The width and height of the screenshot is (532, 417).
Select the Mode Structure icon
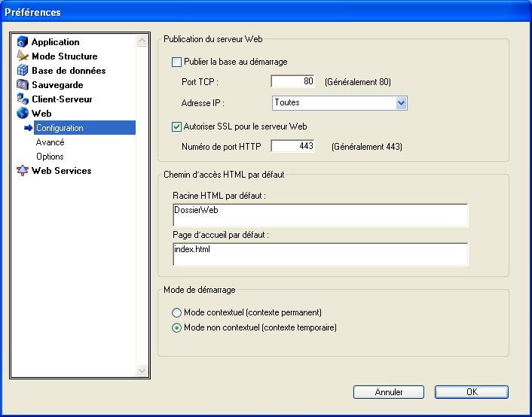tap(23, 56)
